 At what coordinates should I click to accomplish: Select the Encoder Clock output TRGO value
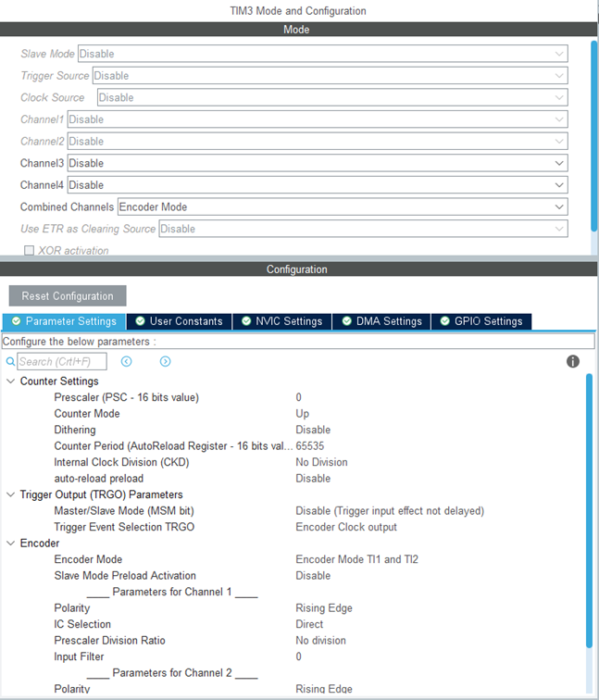[x=346, y=527]
